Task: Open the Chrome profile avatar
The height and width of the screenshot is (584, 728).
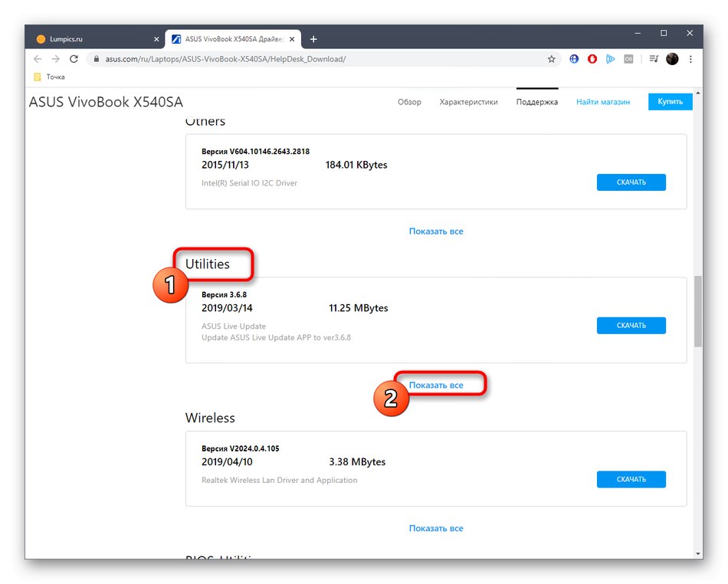Action: [672, 59]
